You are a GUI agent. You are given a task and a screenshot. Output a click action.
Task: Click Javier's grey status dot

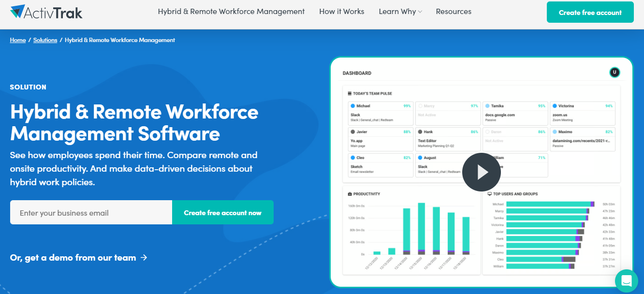coord(353,132)
